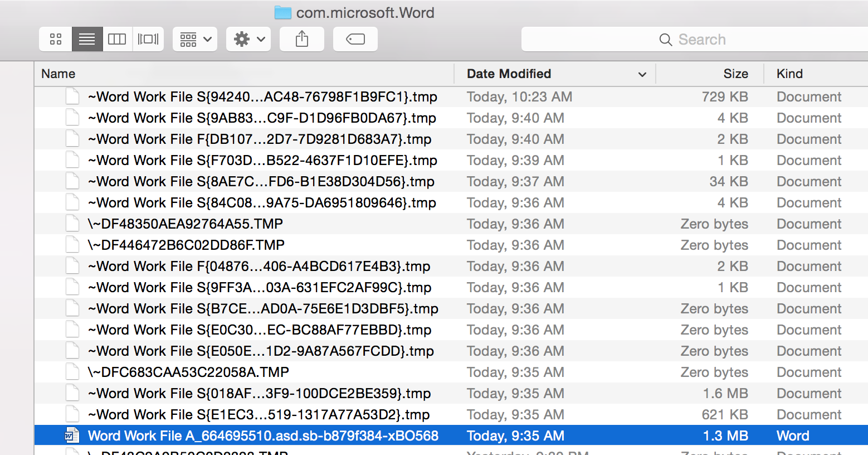Image resolution: width=868 pixels, height=455 pixels.
Task: Click the 10:23 AM modified date
Action: (520, 97)
